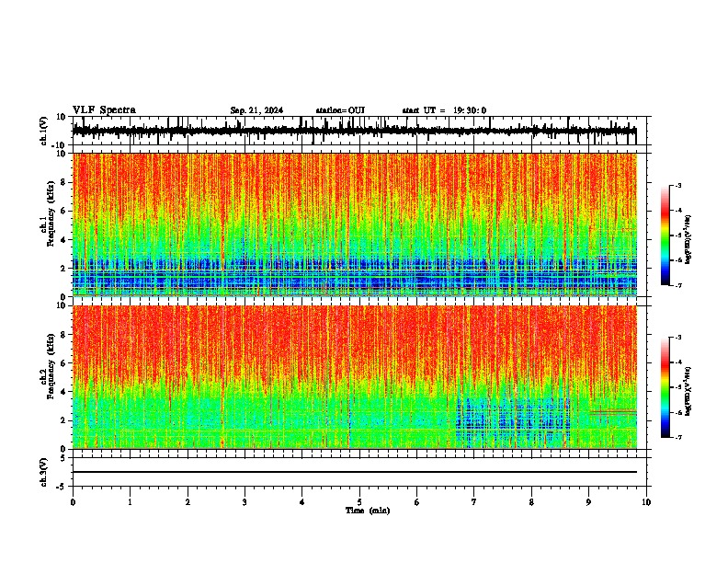Click the 'station=OUJ' label
The height and width of the screenshot is (563, 728).
click(340, 110)
